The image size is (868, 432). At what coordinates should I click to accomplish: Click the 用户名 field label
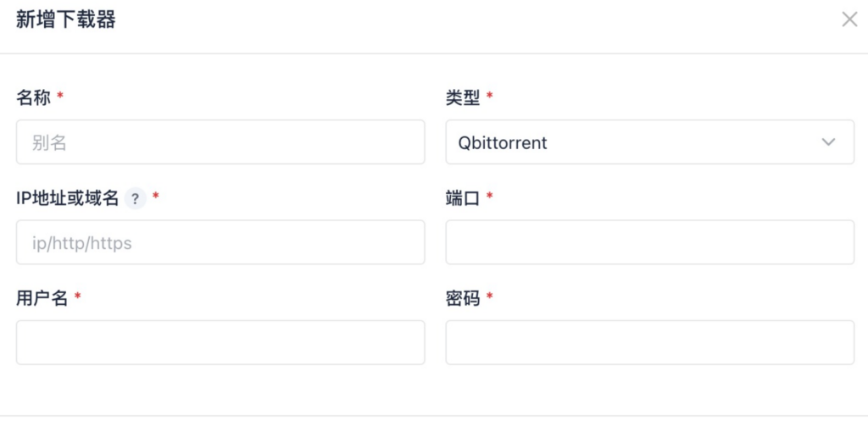[x=42, y=298]
